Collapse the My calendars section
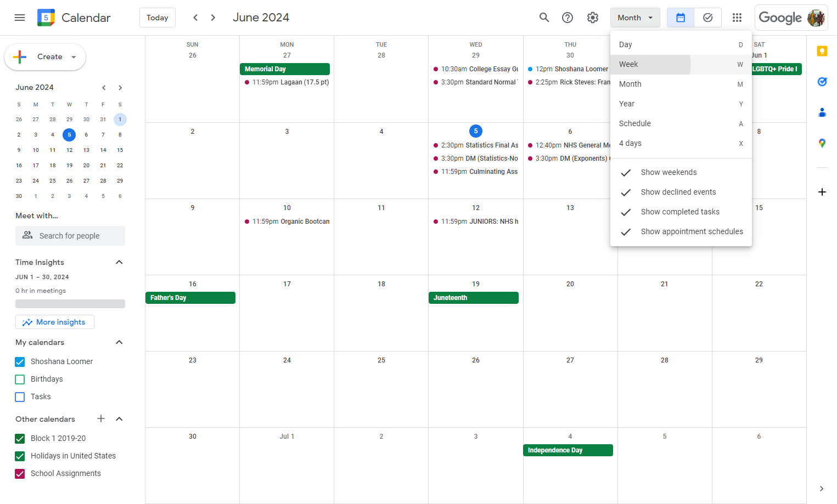Image resolution: width=837 pixels, height=504 pixels. point(119,342)
